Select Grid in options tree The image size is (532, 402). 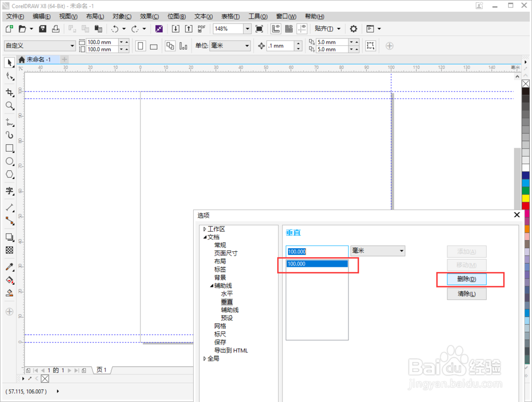point(220,326)
